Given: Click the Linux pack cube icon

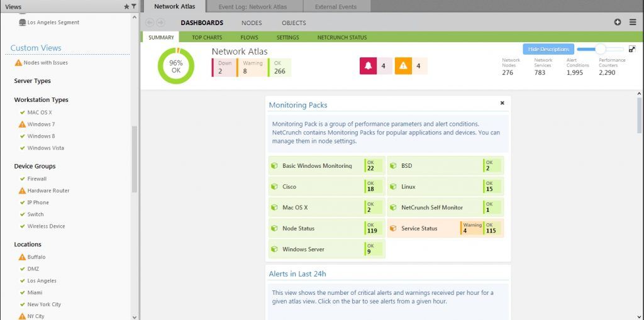Looking at the screenshot, I should [x=393, y=187].
